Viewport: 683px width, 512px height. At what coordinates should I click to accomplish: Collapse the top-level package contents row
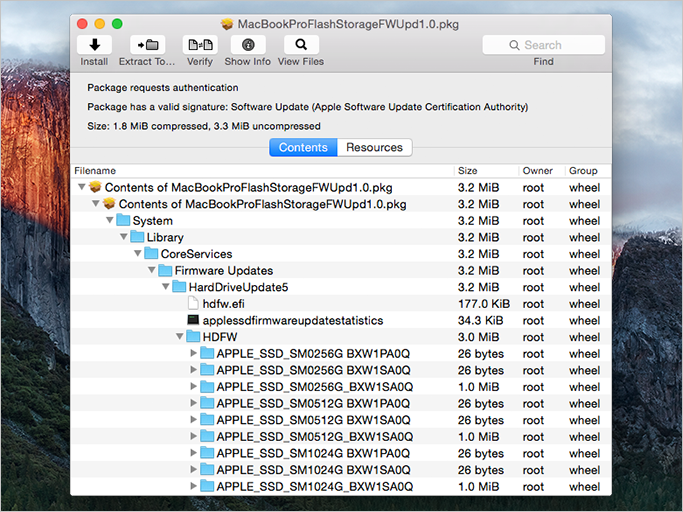click(81, 187)
